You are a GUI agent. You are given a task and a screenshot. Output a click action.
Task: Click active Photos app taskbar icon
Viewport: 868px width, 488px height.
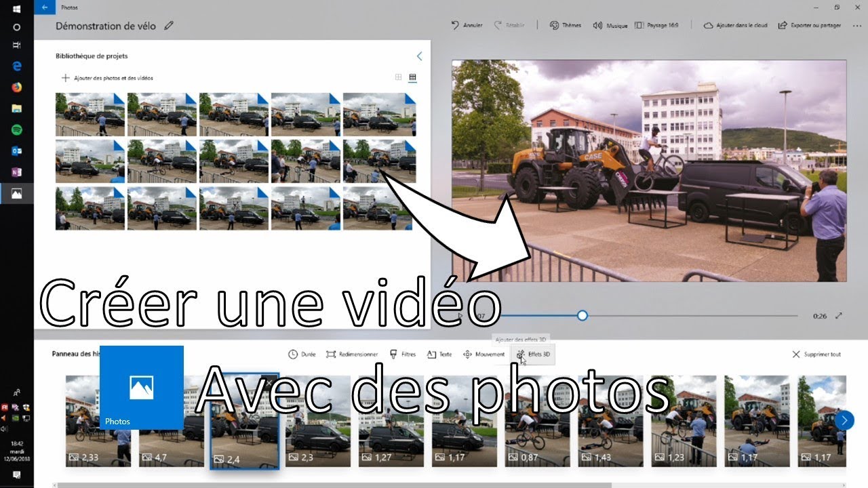[x=17, y=194]
